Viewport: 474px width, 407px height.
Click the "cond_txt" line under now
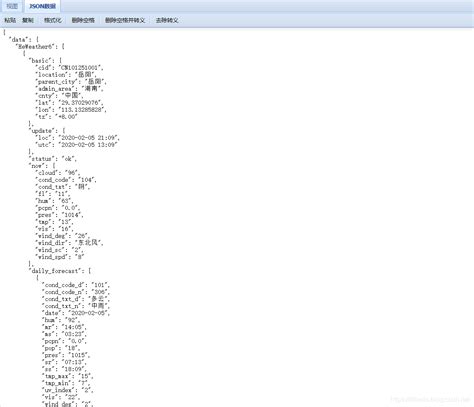[62, 187]
